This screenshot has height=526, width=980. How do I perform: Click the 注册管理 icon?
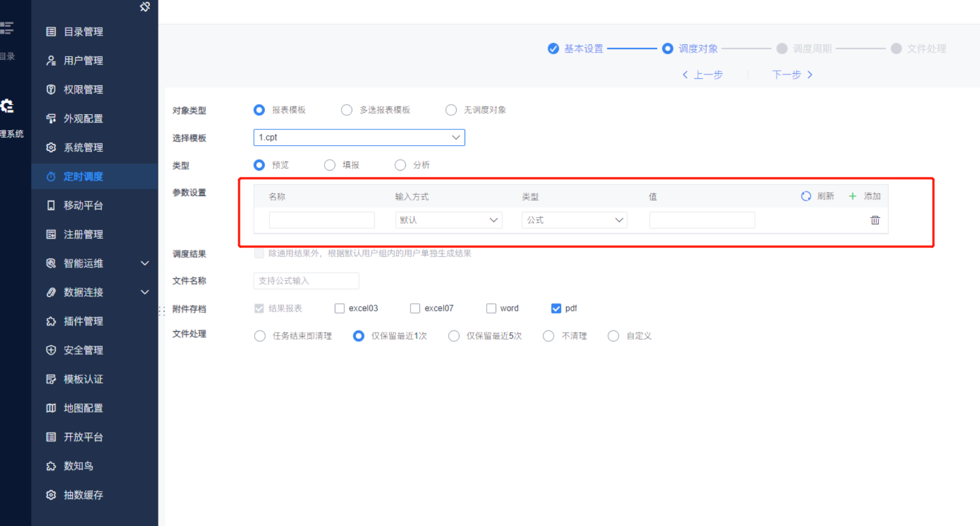(x=51, y=234)
